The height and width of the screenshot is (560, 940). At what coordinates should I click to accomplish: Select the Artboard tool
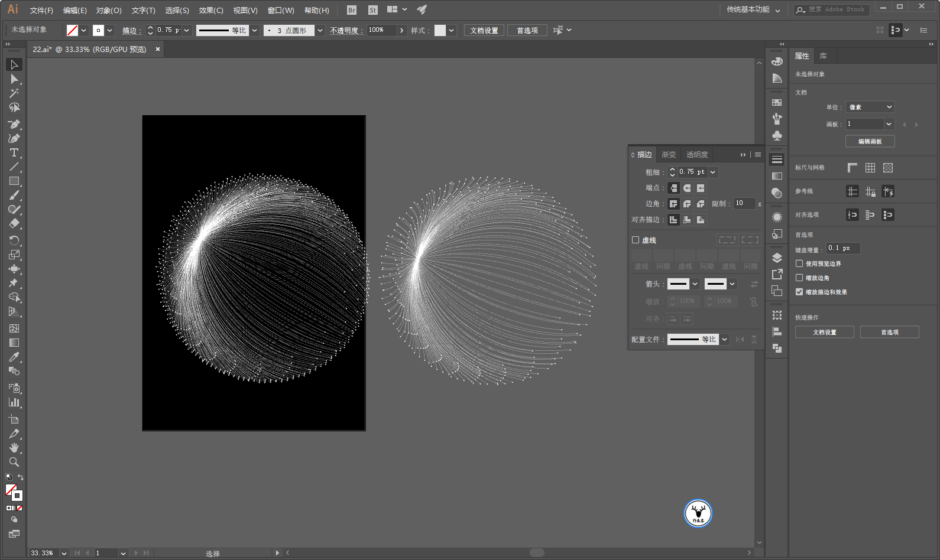click(14, 419)
